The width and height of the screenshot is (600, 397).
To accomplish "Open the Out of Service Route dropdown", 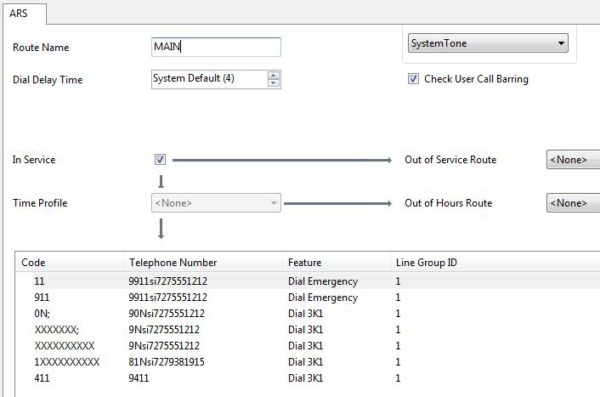I will click(573, 160).
